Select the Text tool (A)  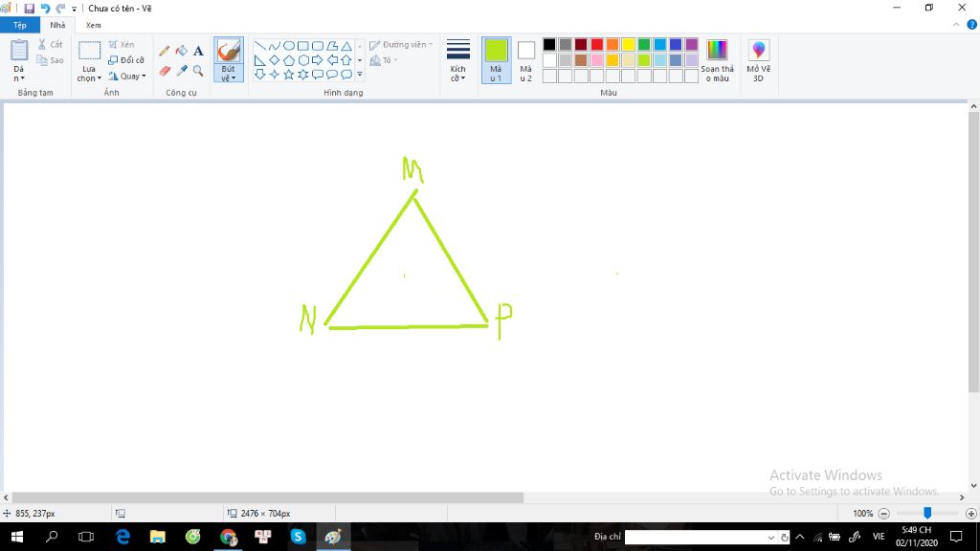pyautogui.click(x=198, y=52)
